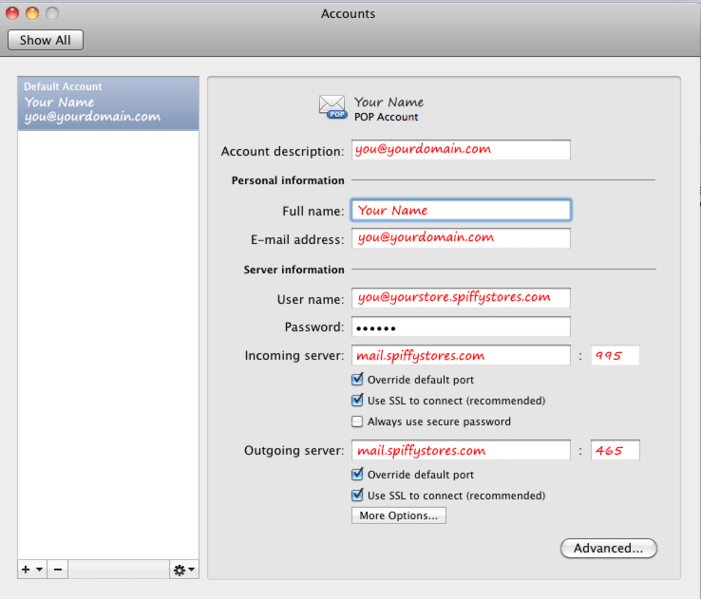Image resolution: width=701 pixels, height=599 pixels.
Task: Close the Accounts window with red button
Action: (x=13, y=13)
